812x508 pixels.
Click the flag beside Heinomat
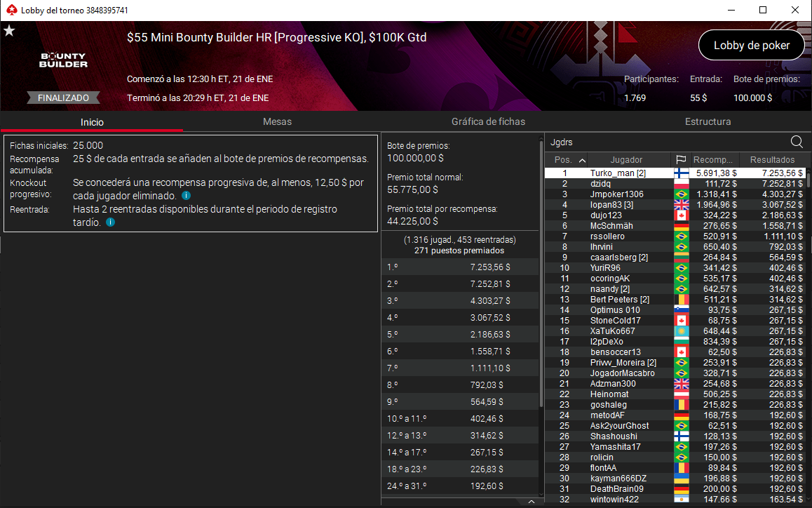(681, 394)
